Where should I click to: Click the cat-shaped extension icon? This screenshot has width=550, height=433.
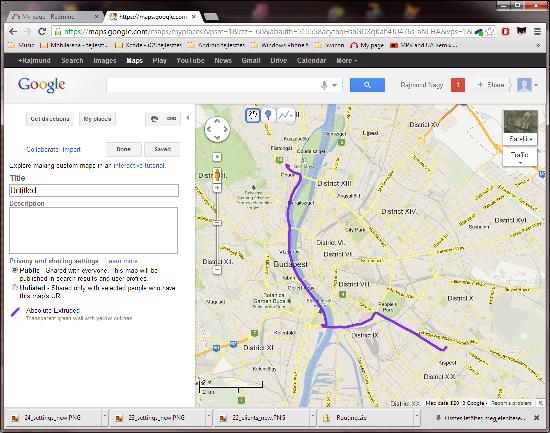tap(521, 31)
